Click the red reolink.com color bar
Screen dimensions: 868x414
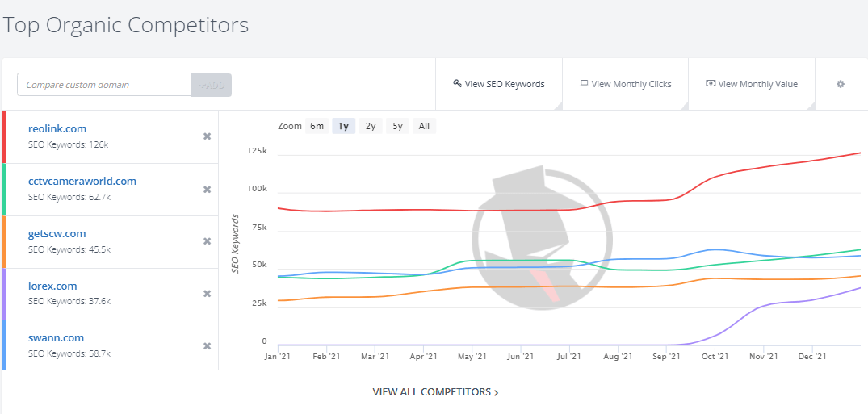[4, 136]
